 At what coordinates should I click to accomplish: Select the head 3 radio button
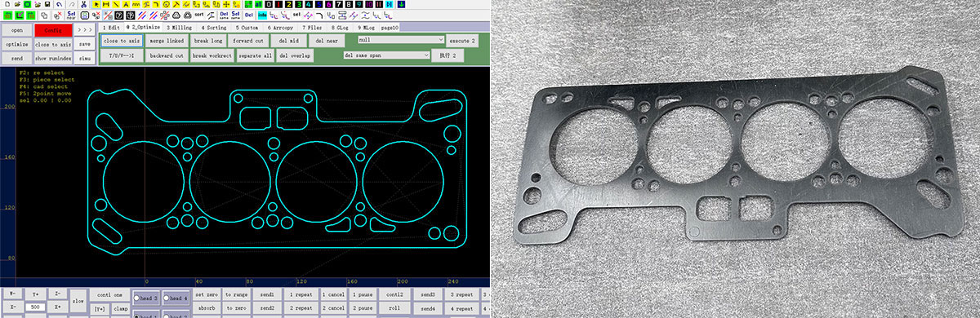click(146, 298)
